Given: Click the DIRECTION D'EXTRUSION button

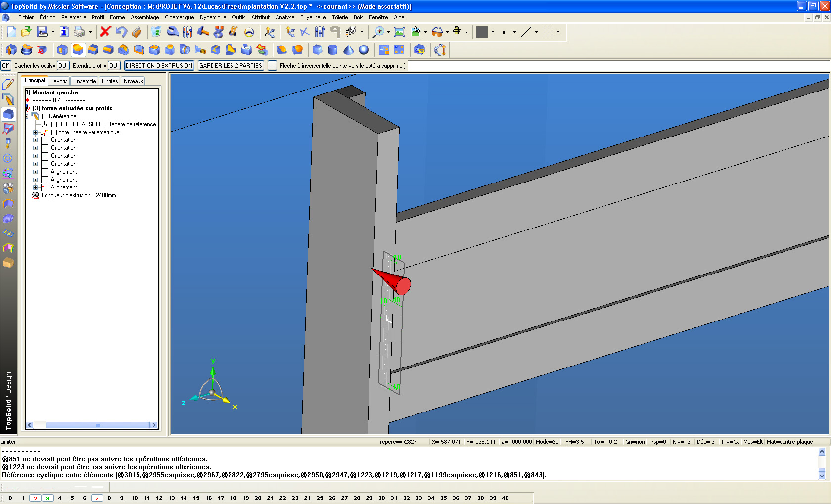Looking at the screenshot, I should tap(159, 65).
